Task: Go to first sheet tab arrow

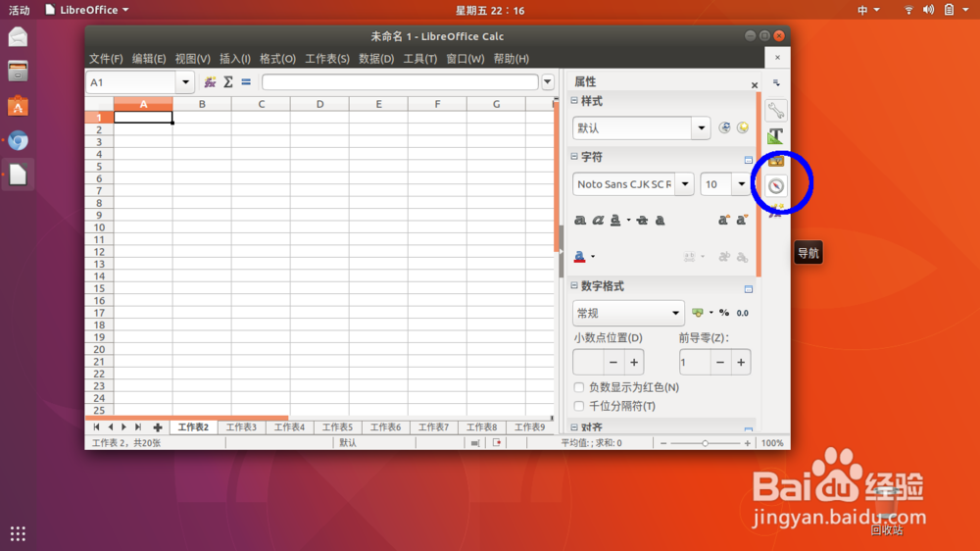Action: point(96,427)
